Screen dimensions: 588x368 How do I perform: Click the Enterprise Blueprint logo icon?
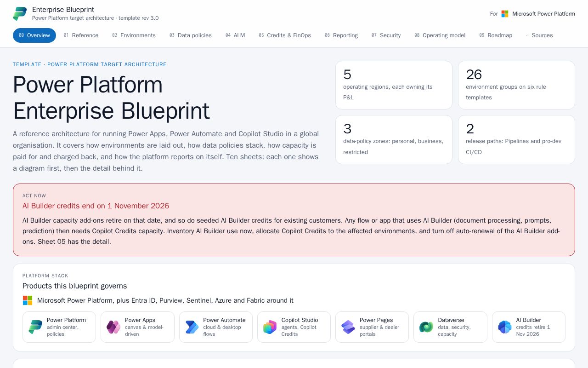point(20,14)
